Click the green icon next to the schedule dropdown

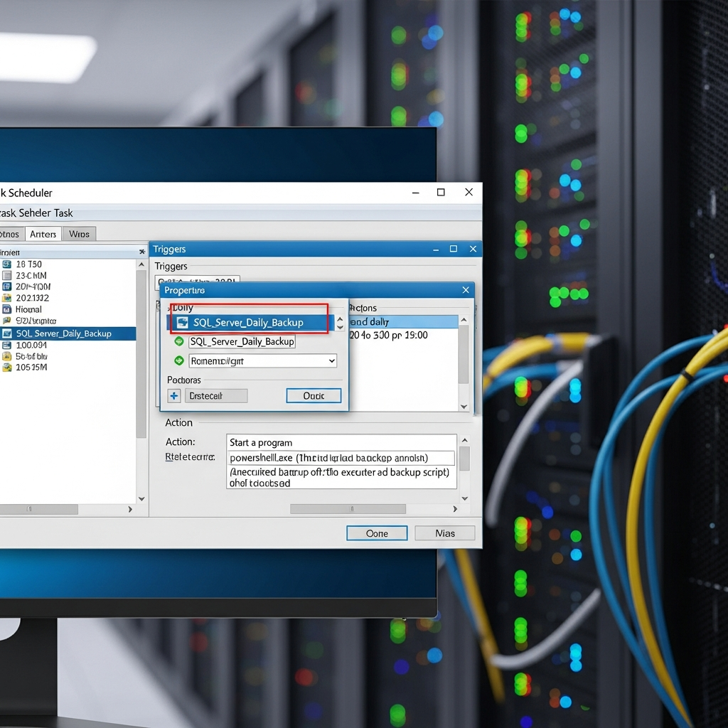[x=179, y=360]
